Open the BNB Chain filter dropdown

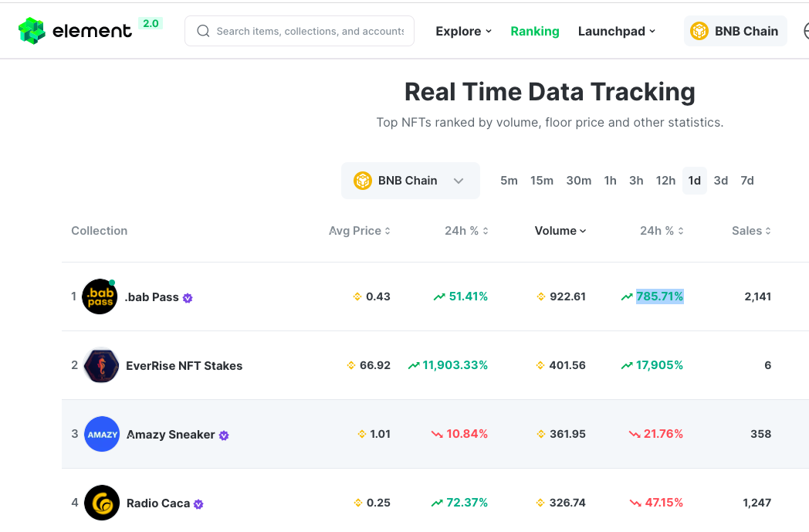(x=410, y=181)
